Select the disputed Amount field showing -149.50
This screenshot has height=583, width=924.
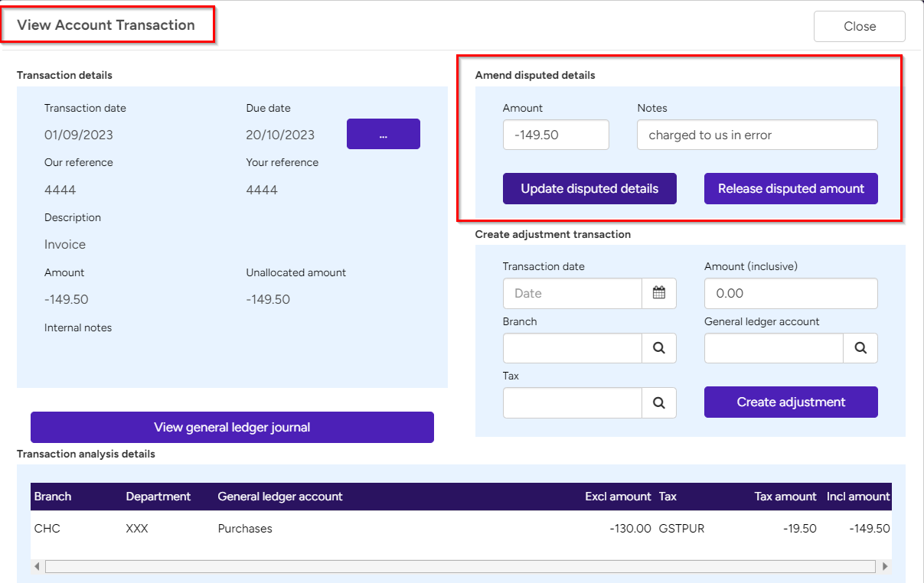click(555, 135)
